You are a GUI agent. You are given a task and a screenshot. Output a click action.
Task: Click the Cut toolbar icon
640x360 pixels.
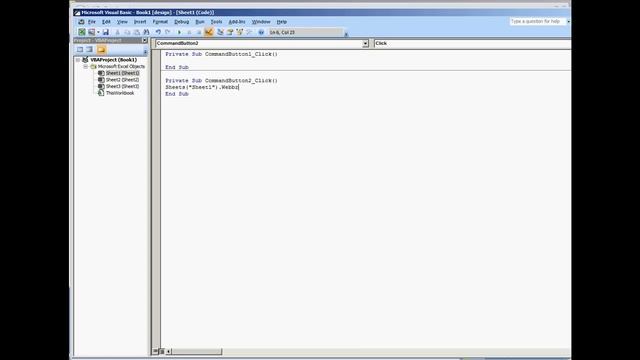tap(118, 32)
